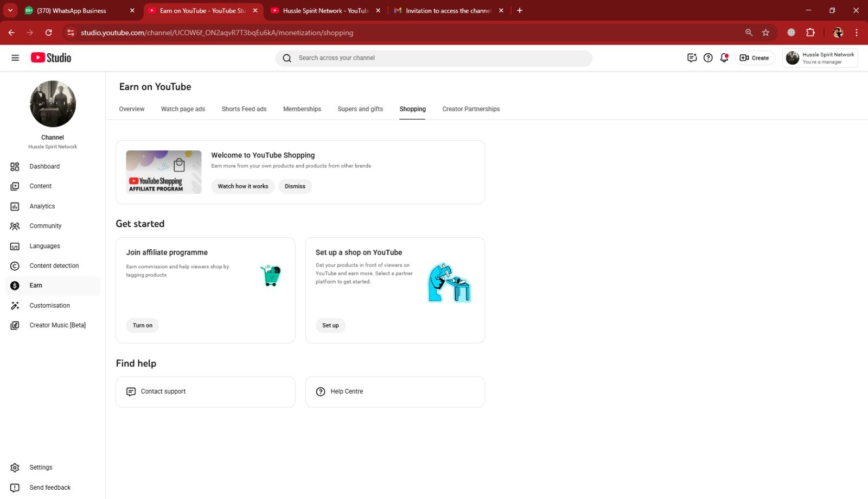Click the YouTube Shopping affiliate program thumbnail

[x=163, y=172]
